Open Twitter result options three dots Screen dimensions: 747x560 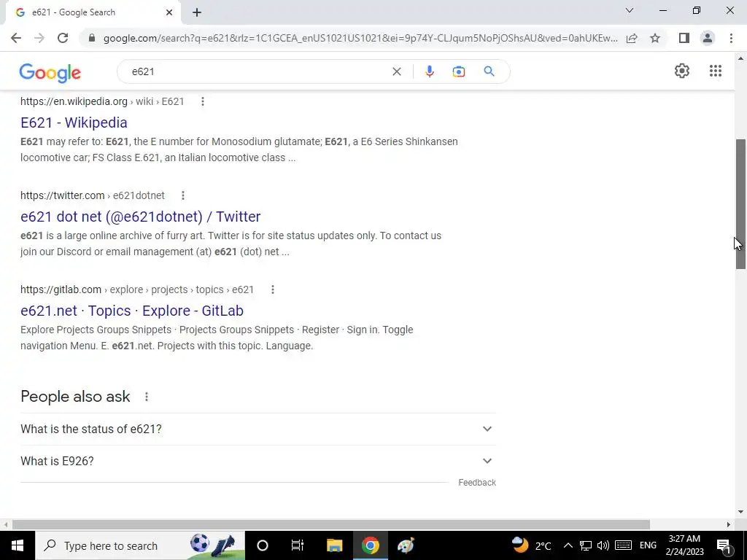pyautogui.click(x=183, y=195)
